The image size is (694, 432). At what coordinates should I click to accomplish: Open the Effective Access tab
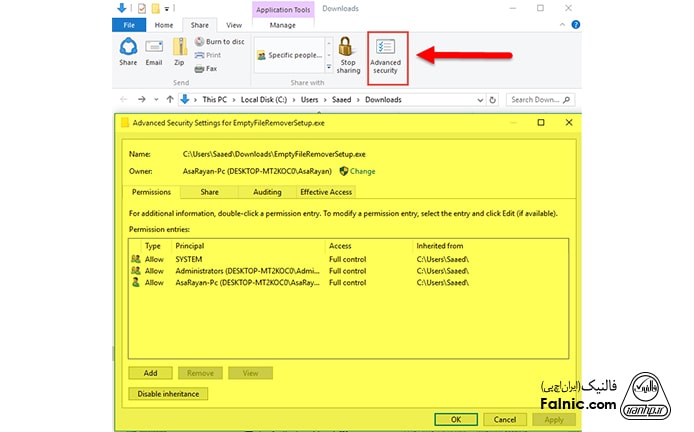[x=325, y=191]
